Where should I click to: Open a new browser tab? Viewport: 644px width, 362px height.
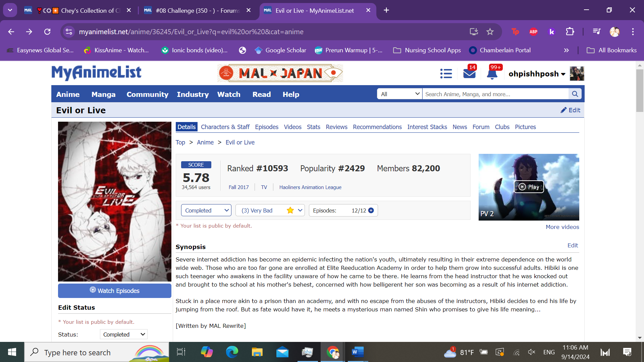tap(386, 10)
